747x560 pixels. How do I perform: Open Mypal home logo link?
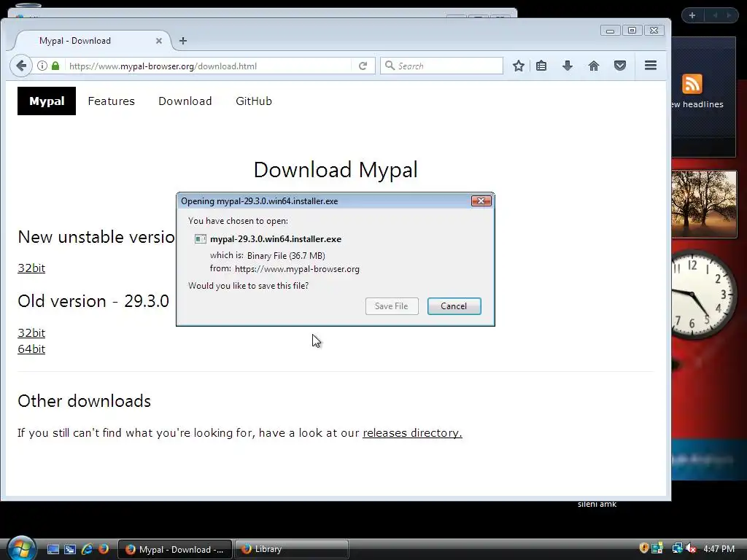[x=47, y=101]
